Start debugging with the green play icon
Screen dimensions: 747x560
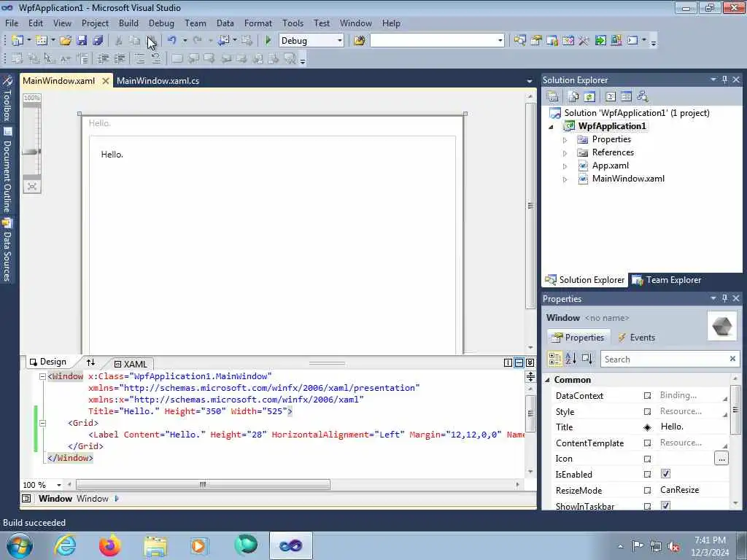(268, 41)
